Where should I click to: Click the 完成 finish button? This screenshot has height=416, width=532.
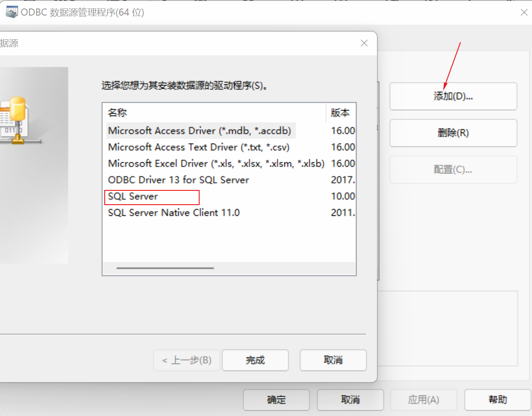255,360
